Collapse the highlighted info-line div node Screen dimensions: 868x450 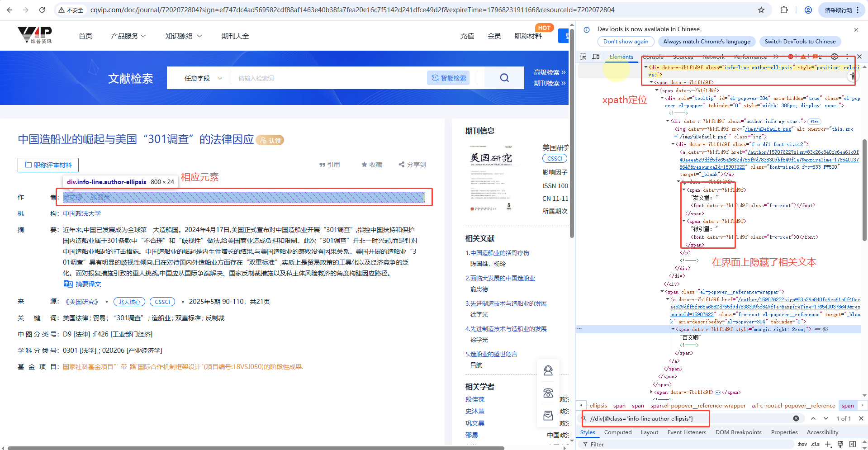[646, 67]
